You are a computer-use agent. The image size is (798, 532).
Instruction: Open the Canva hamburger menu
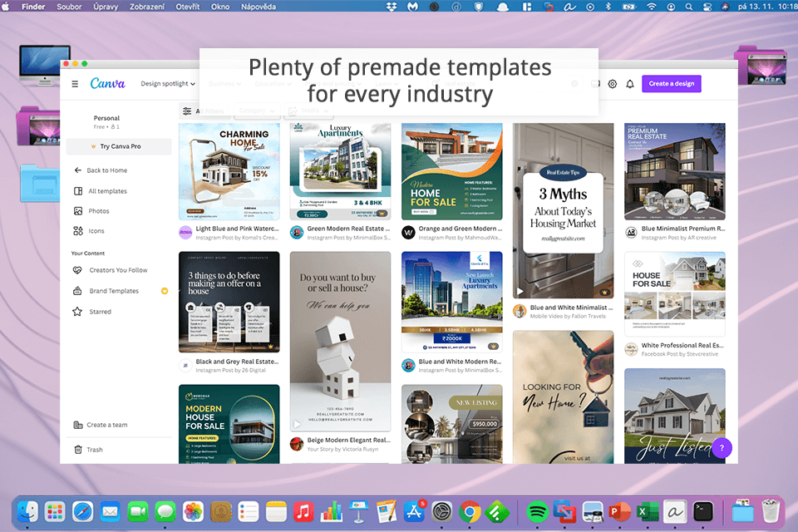[75, 84]
